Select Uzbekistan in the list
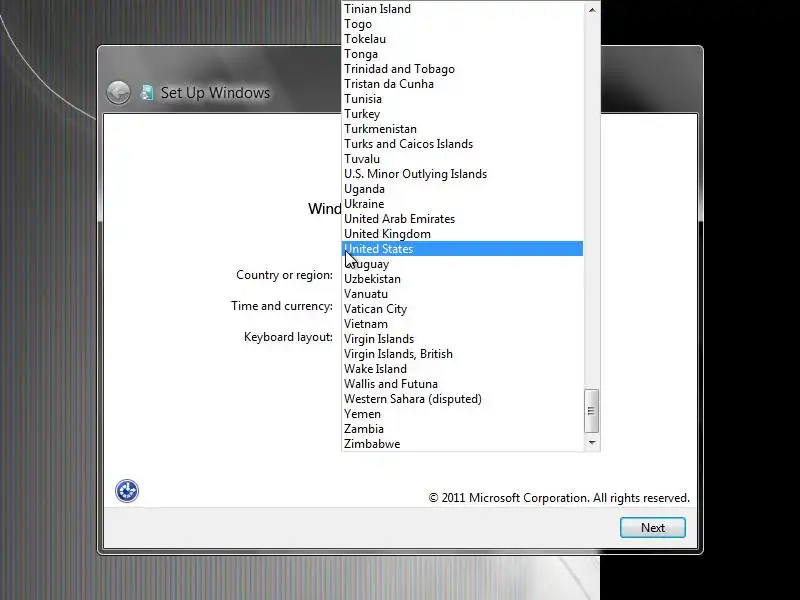Image resolution: width=800 pixels, height=600 pixels. pyautogui.click(x=462, y=279)
